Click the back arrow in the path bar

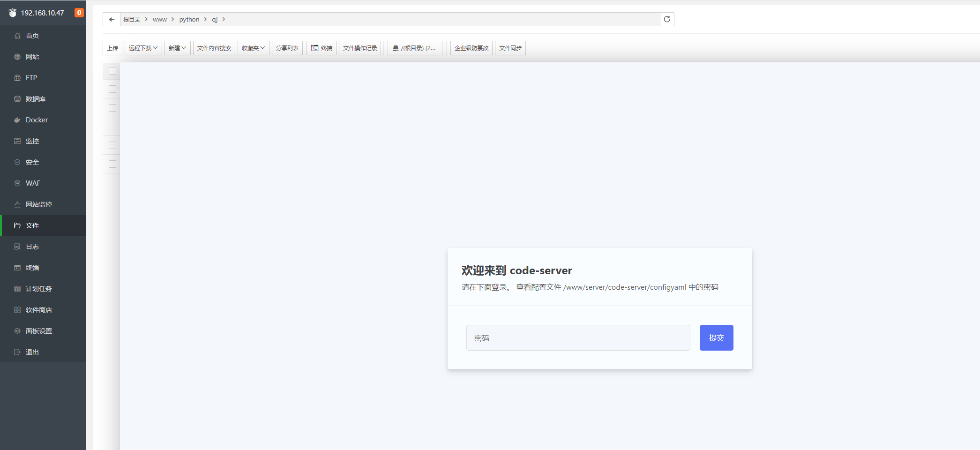(x=112, y=19)
